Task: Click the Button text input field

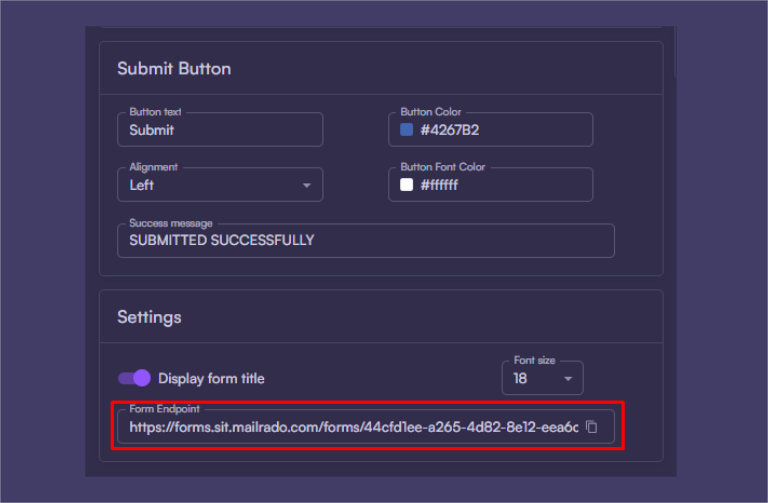Action: (220, 130)
